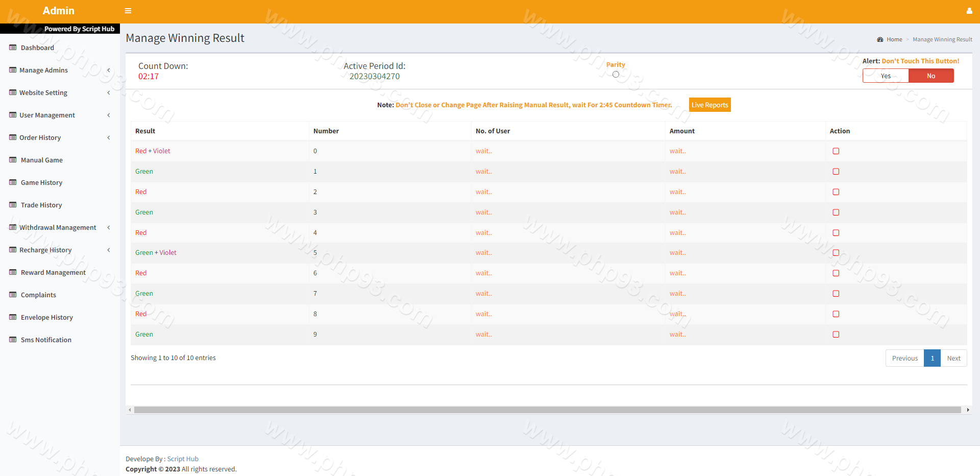Click the Game History sidebar icon
The image size is (980, 476).
[13, 182]
